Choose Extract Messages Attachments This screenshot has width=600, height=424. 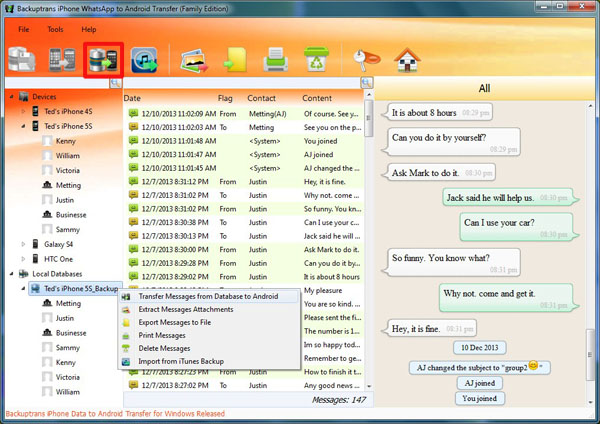pyautogui.click(x=209, y=309)
